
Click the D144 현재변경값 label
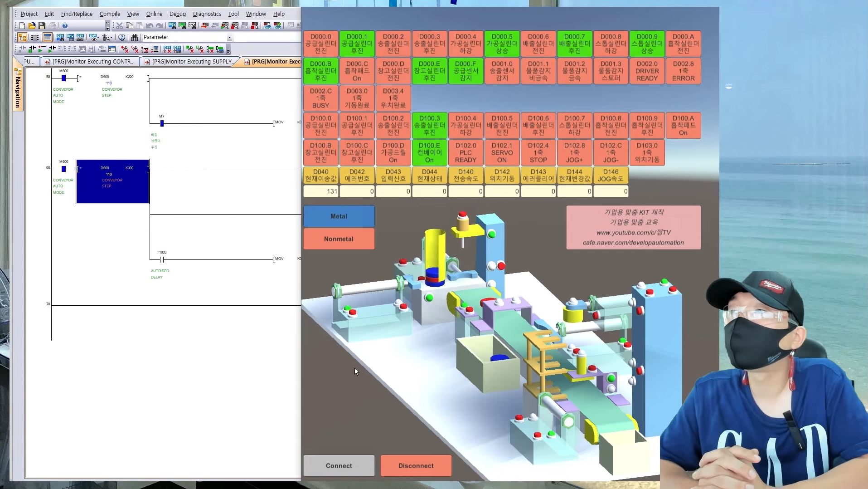(574, 175)
